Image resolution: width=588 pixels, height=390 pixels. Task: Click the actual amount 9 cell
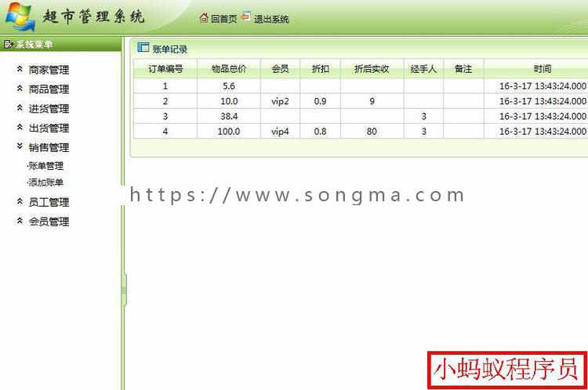tap(372, 101)
